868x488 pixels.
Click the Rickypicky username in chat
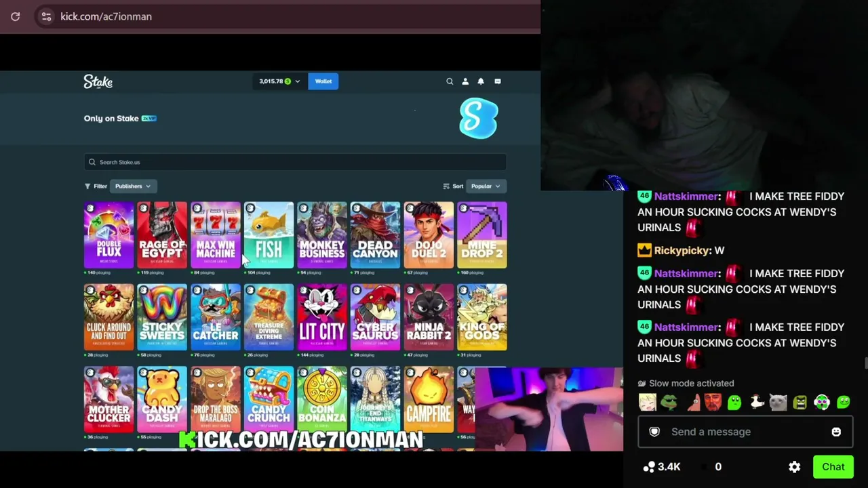pyautogui.click(x=681, y=251)
